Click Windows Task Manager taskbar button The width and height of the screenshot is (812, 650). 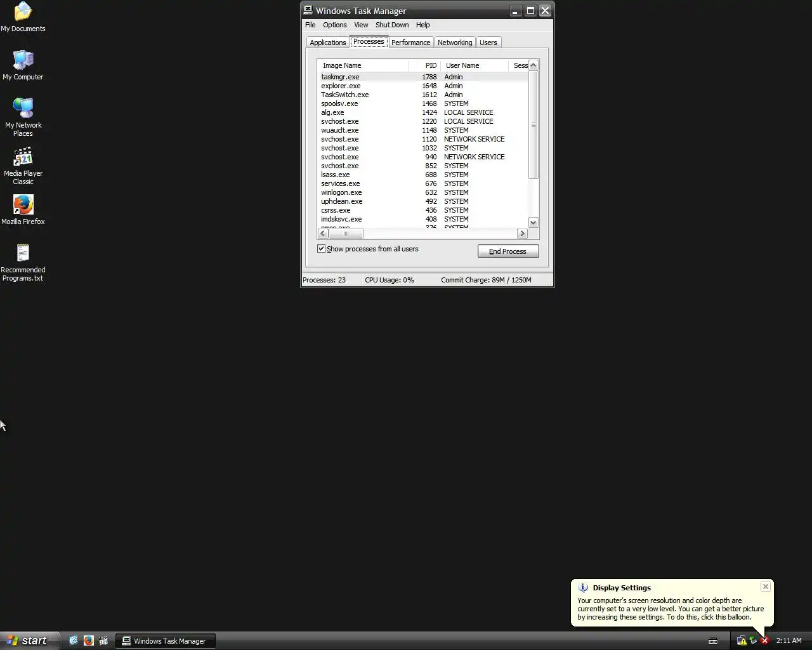[165, 641]
